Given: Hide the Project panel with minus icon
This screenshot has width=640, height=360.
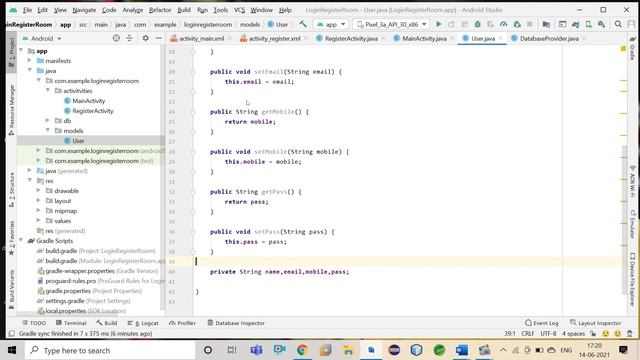Looking at the screenshot, I should 158,38.
